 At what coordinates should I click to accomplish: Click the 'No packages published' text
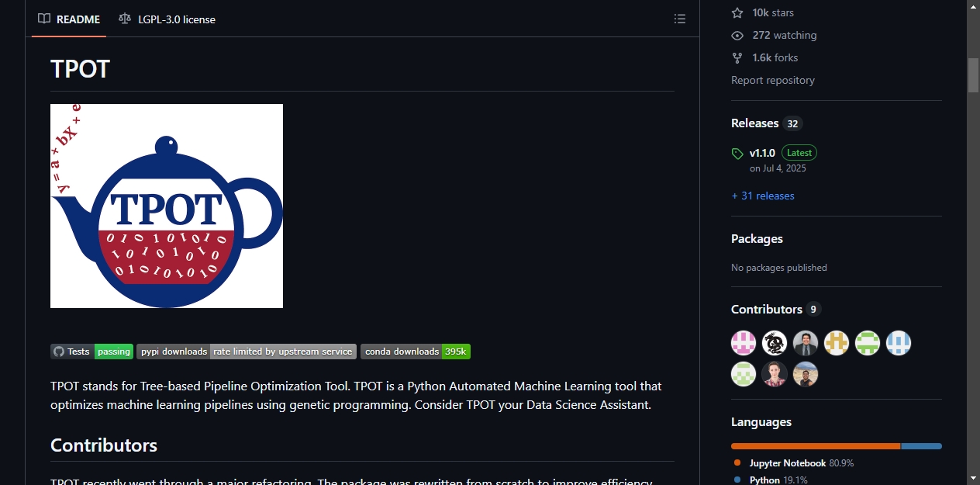(x=779, y=268)
